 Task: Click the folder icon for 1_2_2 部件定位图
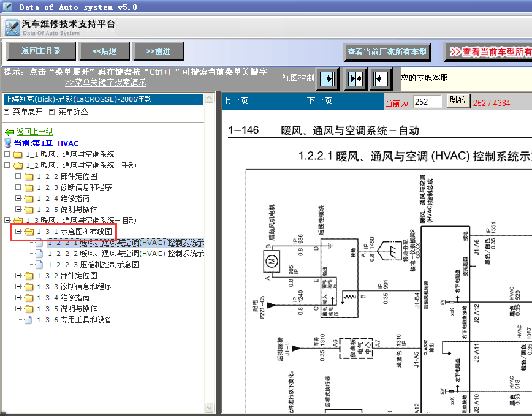coord(29,176)
